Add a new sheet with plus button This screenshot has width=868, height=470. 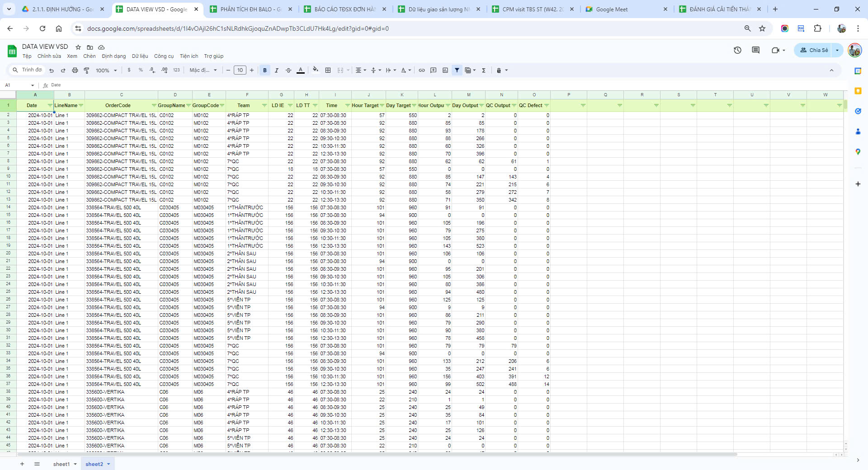point(22,464)
